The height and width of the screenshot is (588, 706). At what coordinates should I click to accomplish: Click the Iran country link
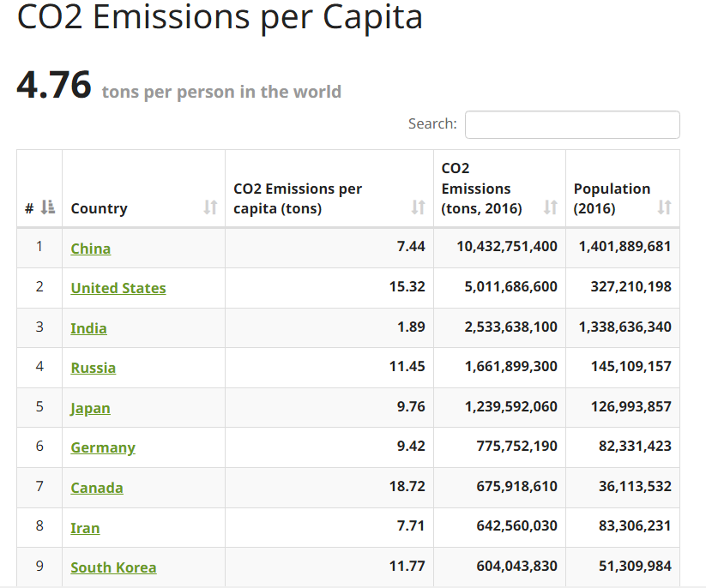tap(85, 528)
